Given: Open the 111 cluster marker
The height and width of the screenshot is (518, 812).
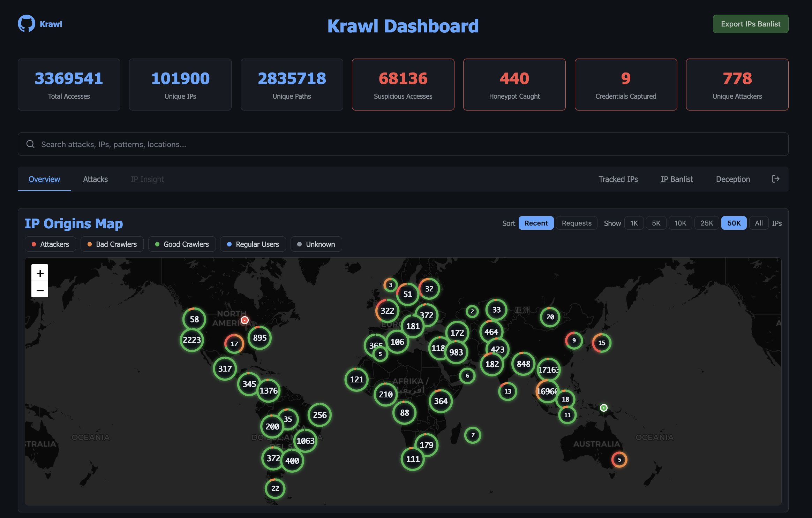Looking at the screenshot, I should pos(413,459).
